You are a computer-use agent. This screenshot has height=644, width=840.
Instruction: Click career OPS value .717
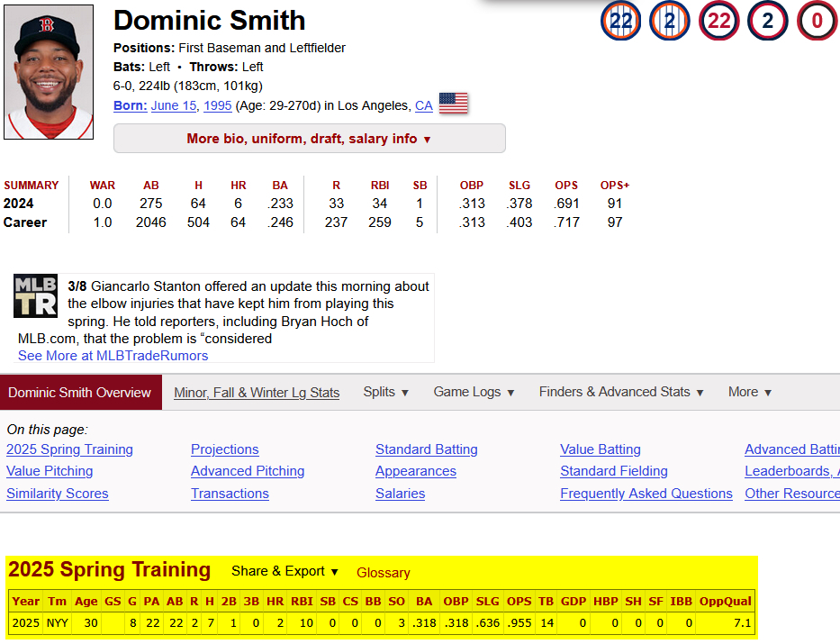point(567,222)
